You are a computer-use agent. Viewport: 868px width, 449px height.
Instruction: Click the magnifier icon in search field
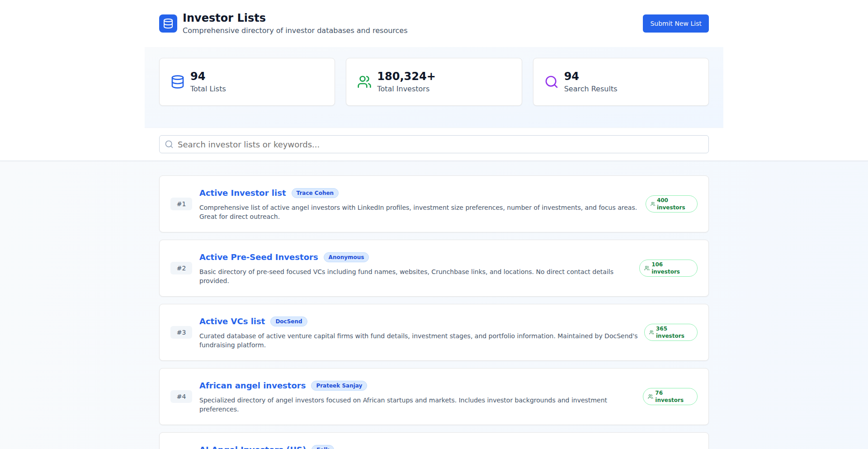tap(169, 144)
